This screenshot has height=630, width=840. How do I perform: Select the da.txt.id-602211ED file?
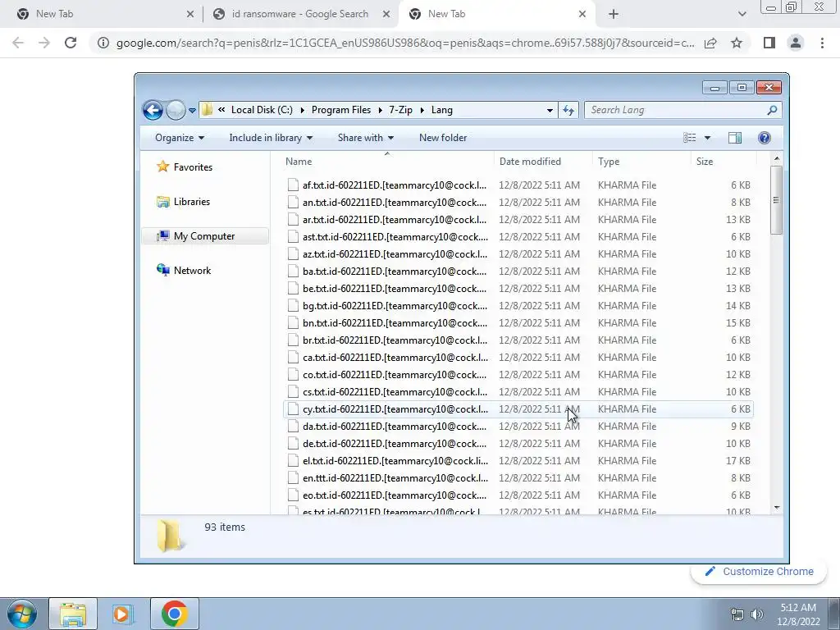tap(518, 427)
